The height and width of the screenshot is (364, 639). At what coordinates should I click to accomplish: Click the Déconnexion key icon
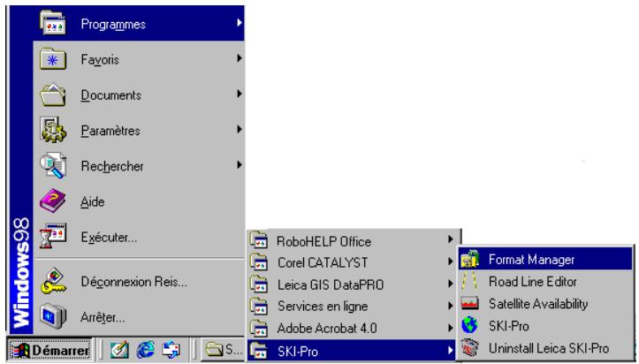coord(53,281)
